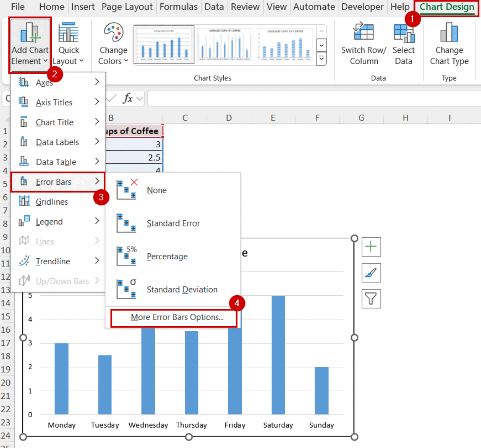
Task: Set error bars to None
Action: click(157, 190)
